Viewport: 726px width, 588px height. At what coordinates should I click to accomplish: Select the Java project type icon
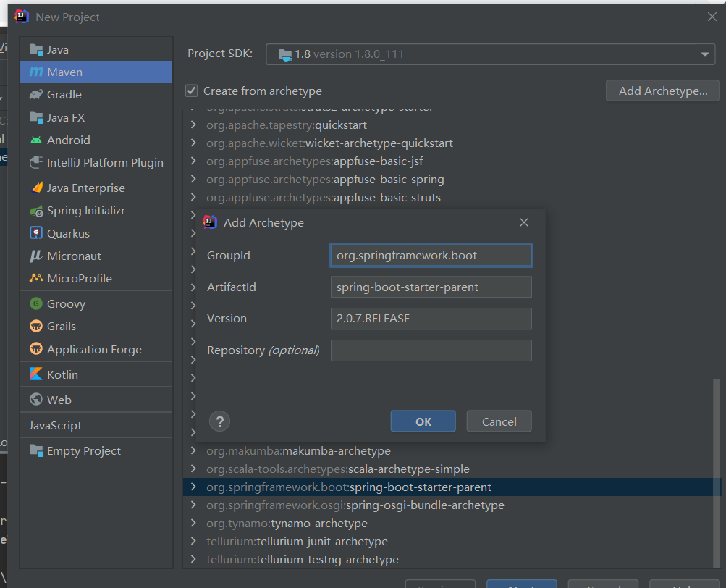(36, 49)
